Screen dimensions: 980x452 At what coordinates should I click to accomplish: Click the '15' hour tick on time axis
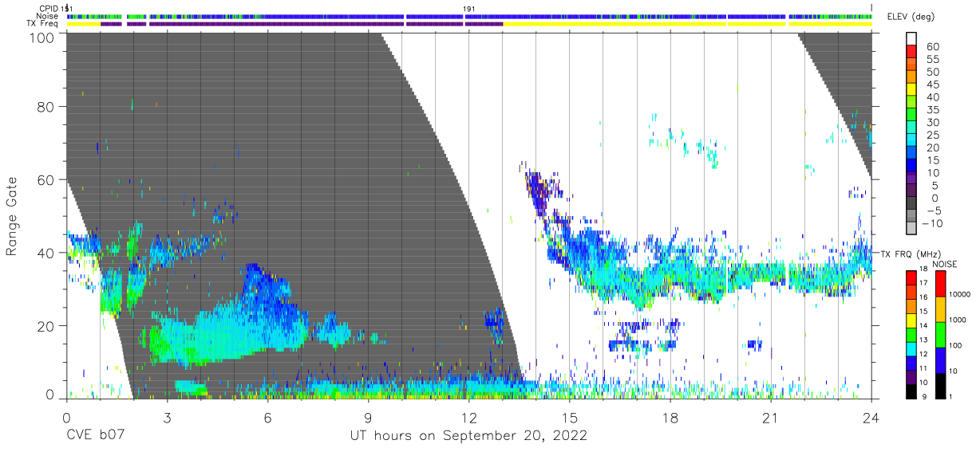point(569,418)
